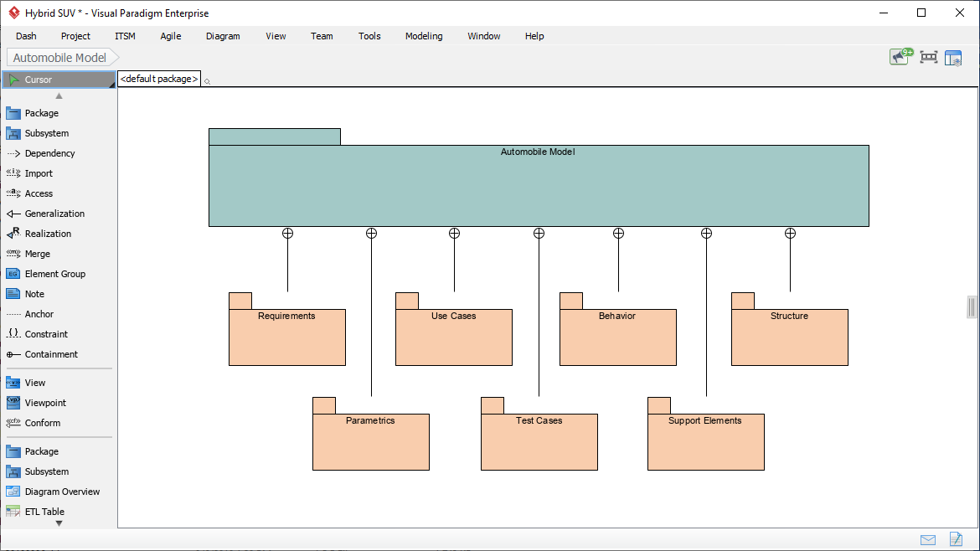Viewport: 980px width, 551px height.
Task: Select the Note tool
Action: coord(37,294)
